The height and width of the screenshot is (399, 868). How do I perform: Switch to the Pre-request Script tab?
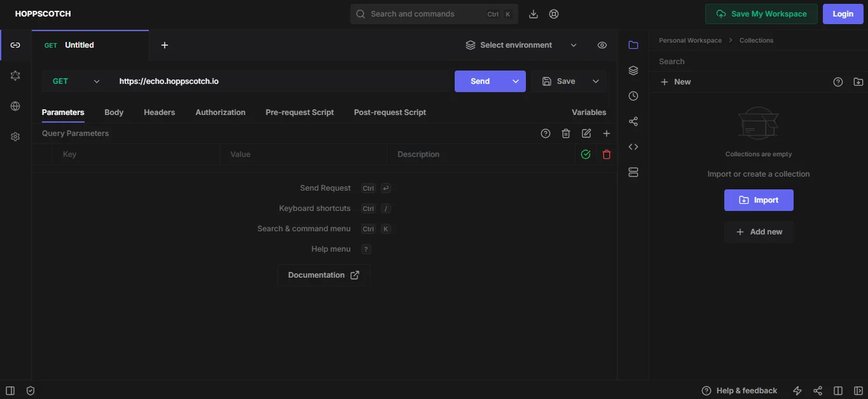click(300, 112)
